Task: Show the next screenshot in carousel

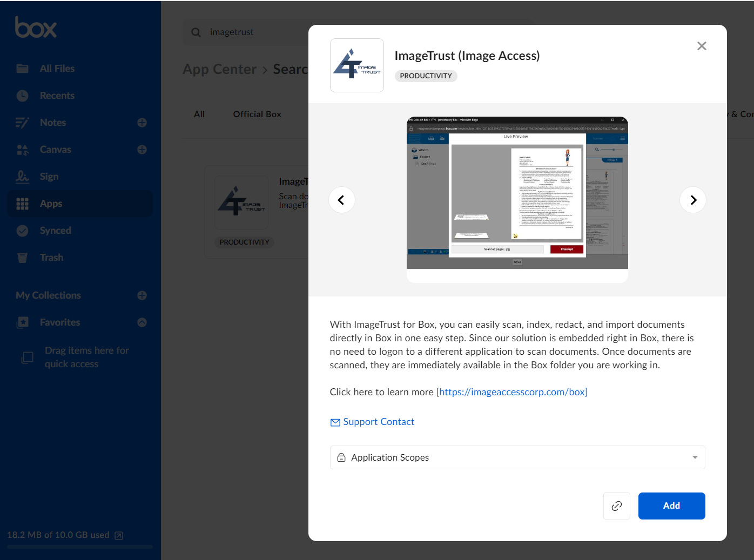Action: [x=693, y=200]
